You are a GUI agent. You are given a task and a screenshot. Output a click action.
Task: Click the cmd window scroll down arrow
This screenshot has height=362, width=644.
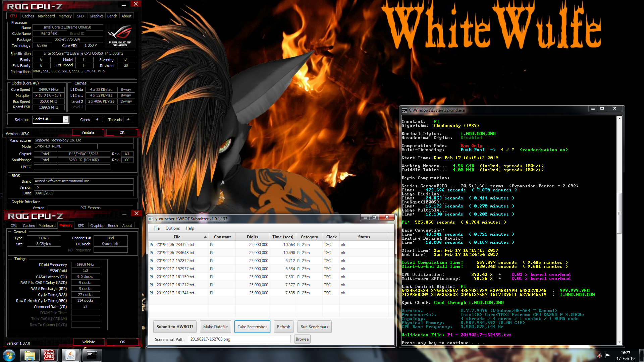(x=619, y=342)
